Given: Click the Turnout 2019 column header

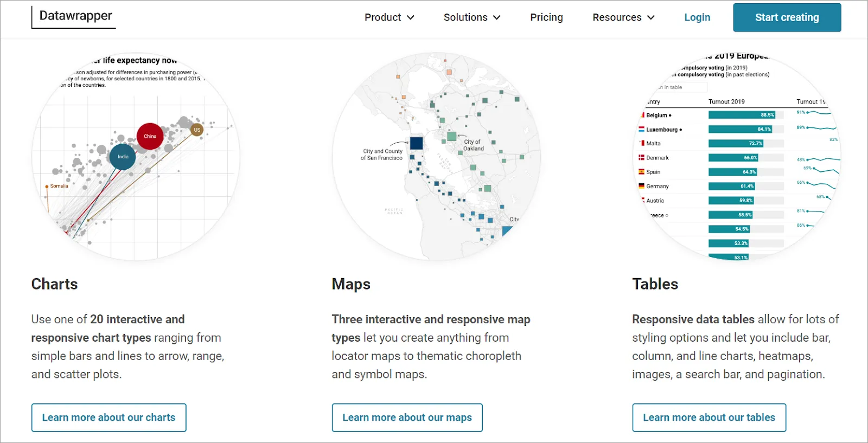Looking at the screenshot, I should pyautogui.click(x=726, y=101).
